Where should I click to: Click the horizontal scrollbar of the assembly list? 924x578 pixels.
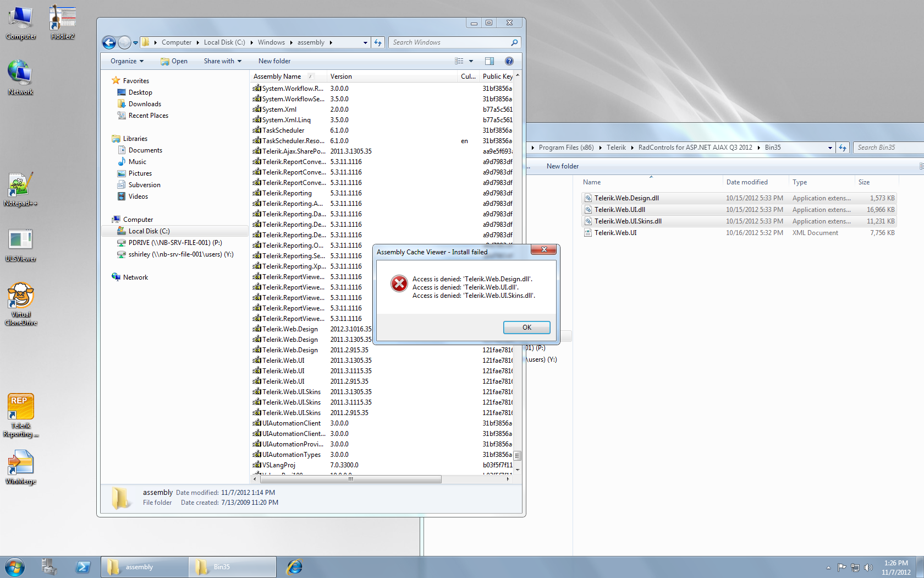click(350, 479)
